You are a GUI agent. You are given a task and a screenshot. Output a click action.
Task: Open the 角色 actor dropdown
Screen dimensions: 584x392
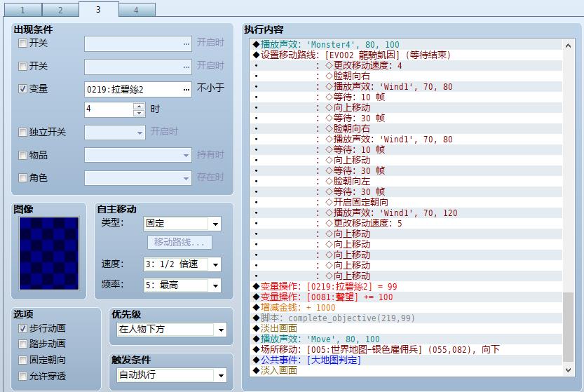pos(186,179)
